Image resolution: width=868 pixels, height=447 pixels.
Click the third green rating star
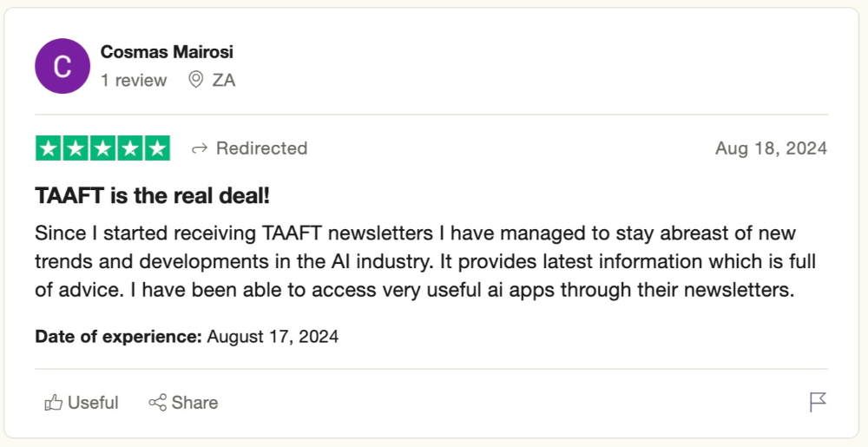point(102,148)
